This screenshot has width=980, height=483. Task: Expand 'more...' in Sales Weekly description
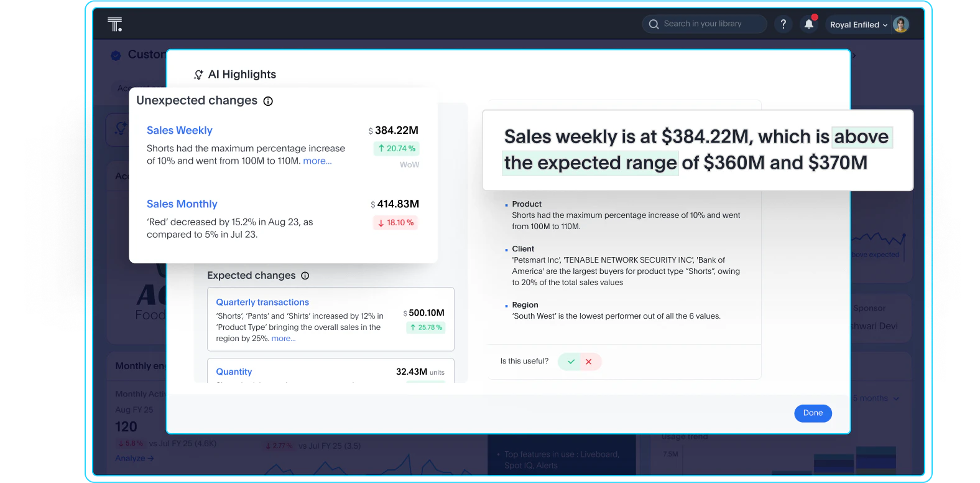click(317, 161)
